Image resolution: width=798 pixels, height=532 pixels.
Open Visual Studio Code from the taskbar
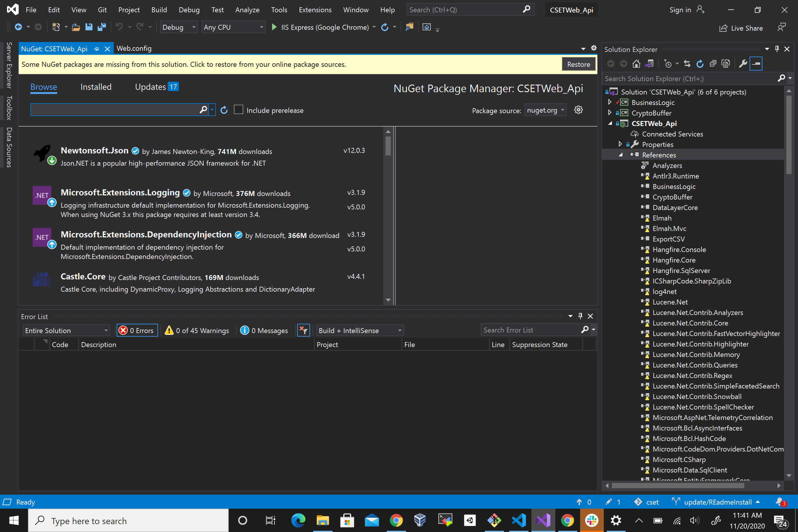(x=519, y=520)
